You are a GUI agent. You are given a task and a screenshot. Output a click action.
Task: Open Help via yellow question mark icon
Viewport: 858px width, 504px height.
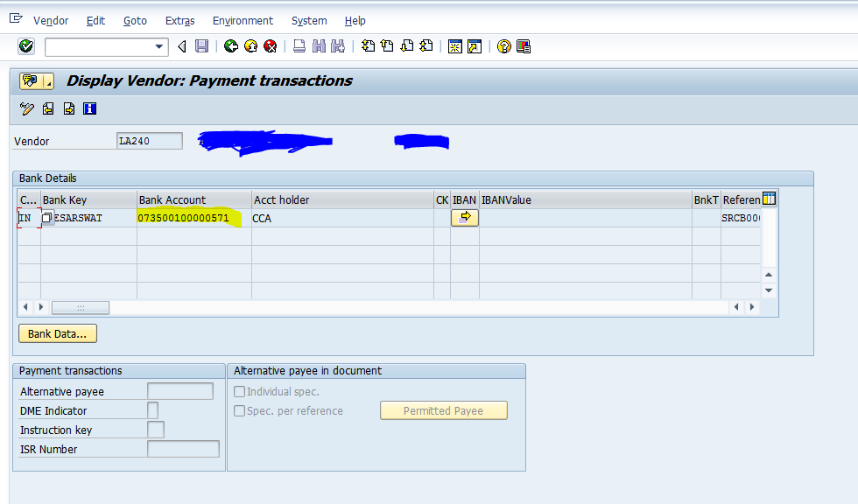tap(503, 46)
